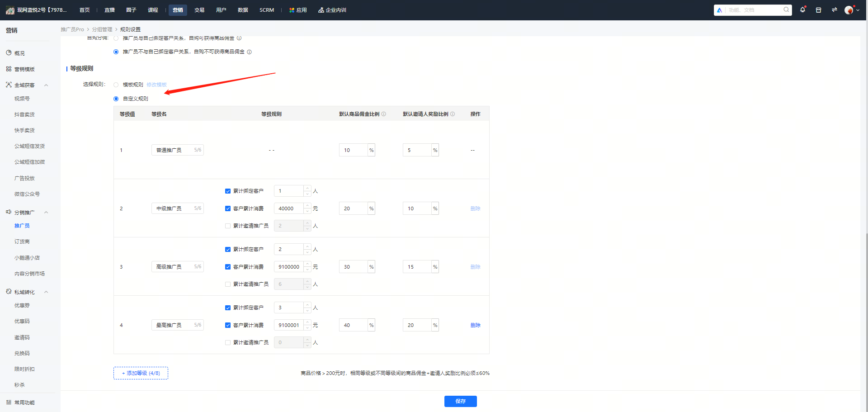Edit the 高级推广员 level name field
The width and height of the screenshot is (868, 412).
[177, 267]
